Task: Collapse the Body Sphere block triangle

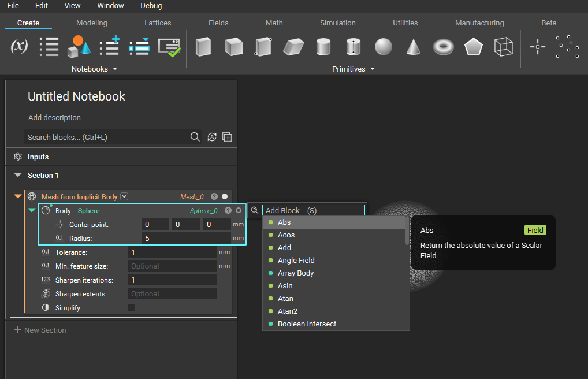Action: (32, 210)
